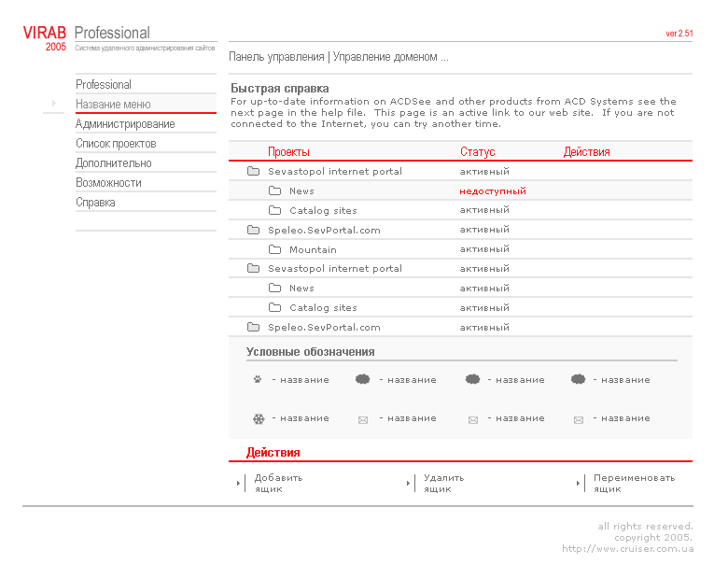Screen dimensions: 728x578
Task: Click the Удалить ящик action link
Action: click(444, 483)
